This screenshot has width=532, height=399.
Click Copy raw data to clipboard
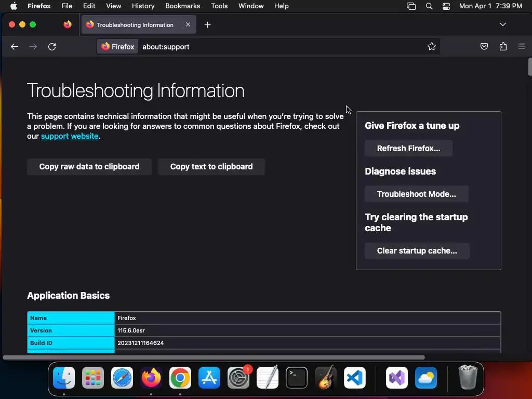pyautogui.click(x=89, y=167)
